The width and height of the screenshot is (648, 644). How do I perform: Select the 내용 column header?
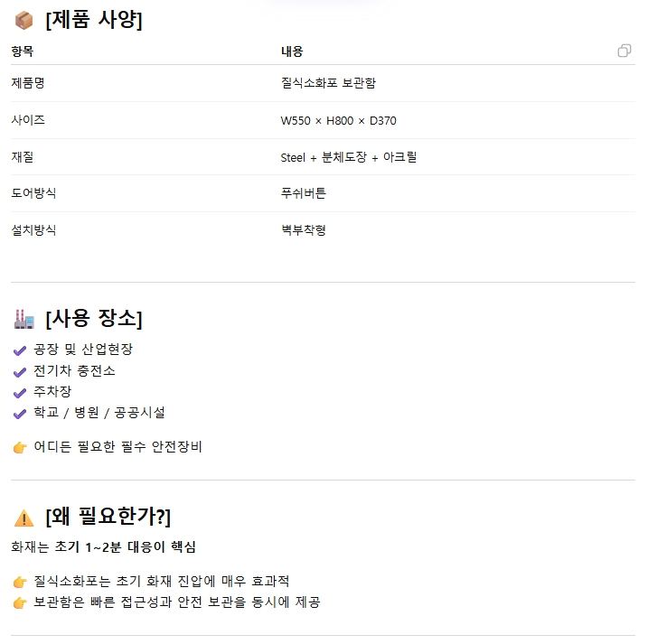point(292,51)
